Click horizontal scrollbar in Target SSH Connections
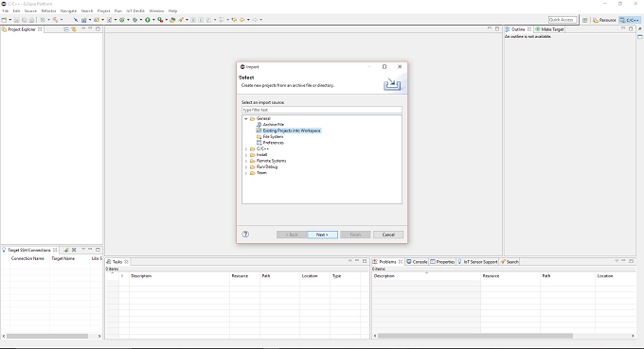The width and height of the screenshot is (644, 349). [47, 336]
